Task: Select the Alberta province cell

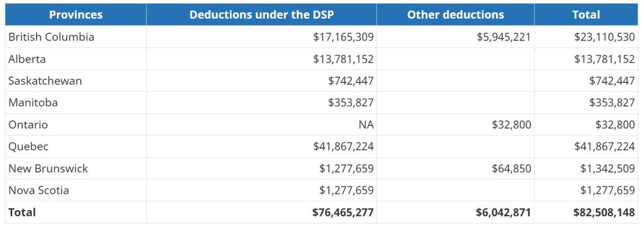Action: (27, 59)
